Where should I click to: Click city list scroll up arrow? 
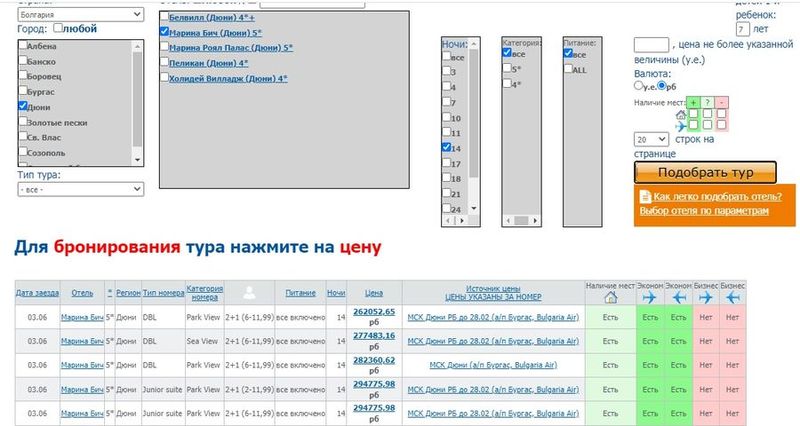pos(137,46)
